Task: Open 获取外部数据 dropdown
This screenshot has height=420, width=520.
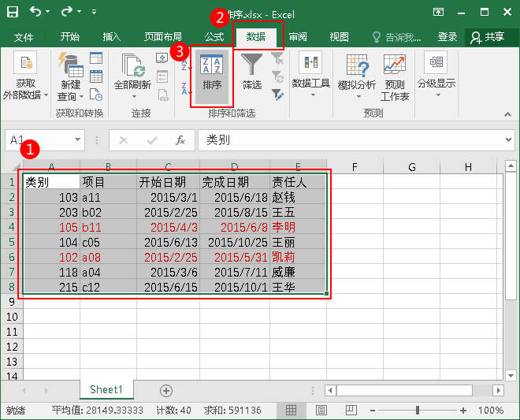Action: point(25,76)
